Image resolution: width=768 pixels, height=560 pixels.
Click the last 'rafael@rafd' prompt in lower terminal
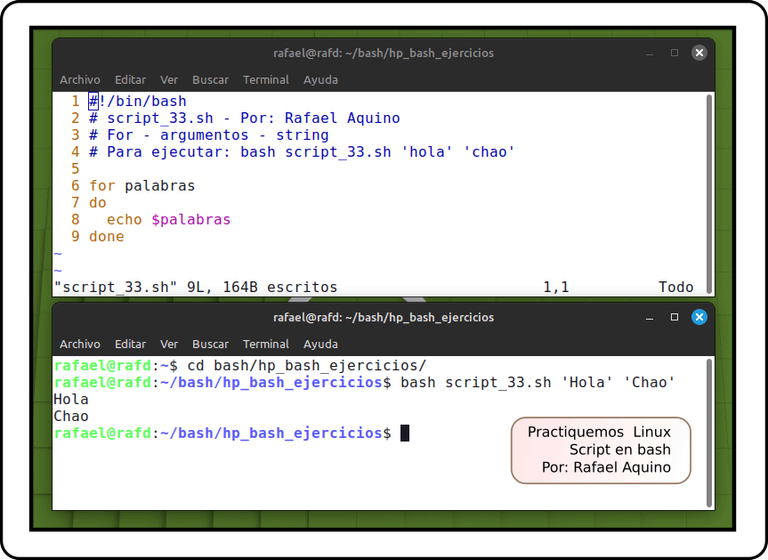pos(102,433)
